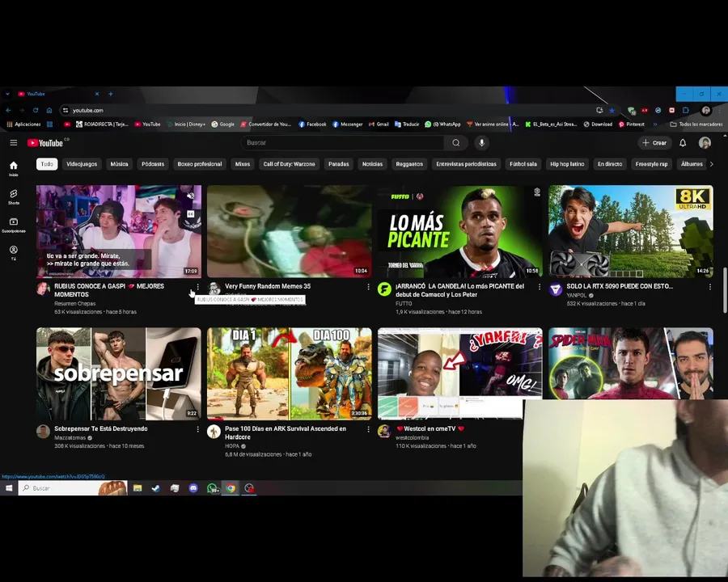728x582 pixels.
Task: Close the YouTube browser tab
Action: tap(97, 94)
